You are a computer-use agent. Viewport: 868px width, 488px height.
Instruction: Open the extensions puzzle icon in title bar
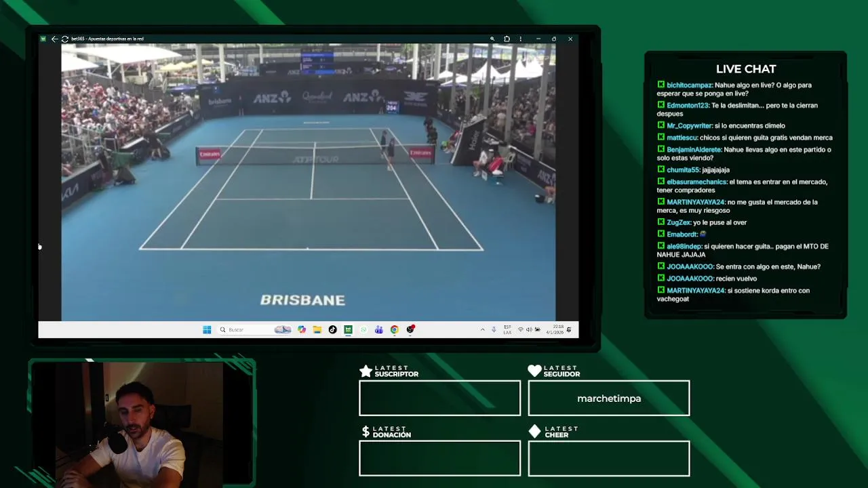coord(507,39)
